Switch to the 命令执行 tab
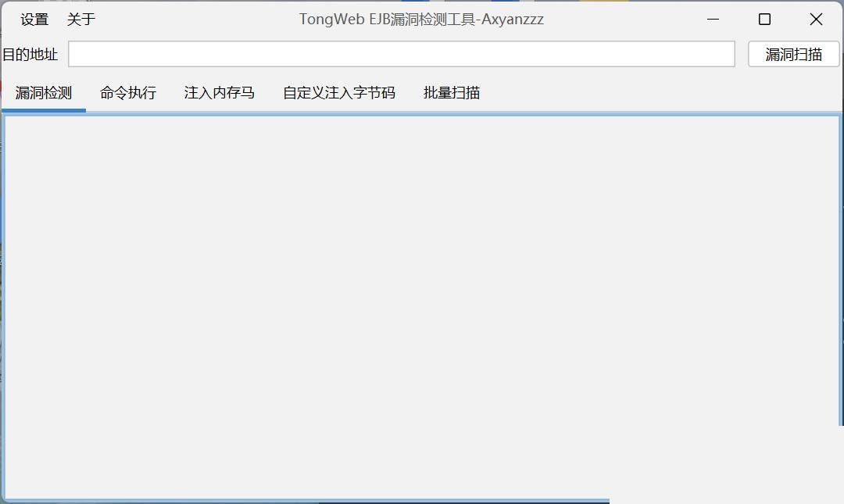 tap(128, 93)
